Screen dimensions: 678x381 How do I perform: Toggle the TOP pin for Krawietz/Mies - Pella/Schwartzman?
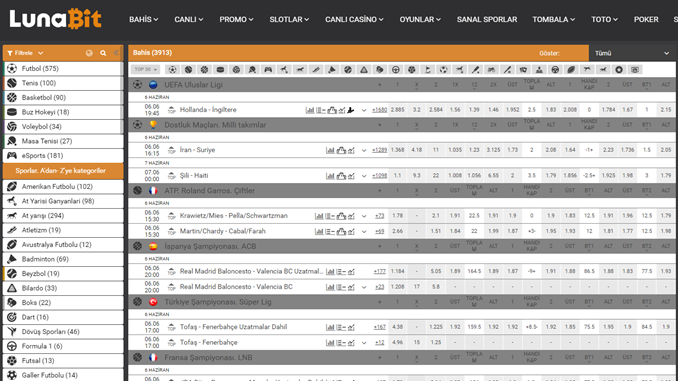pyautogui.click(x=172, y=216)
